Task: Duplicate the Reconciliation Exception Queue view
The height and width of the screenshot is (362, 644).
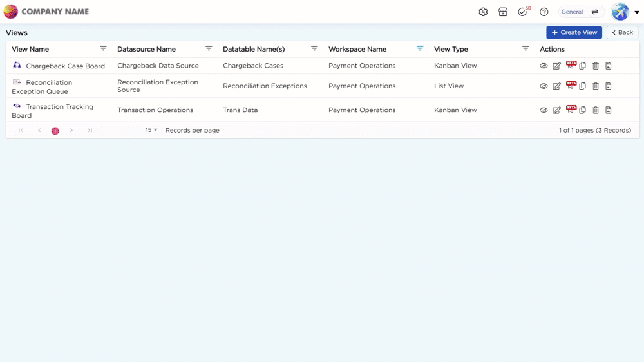Action: coord(582,86)
